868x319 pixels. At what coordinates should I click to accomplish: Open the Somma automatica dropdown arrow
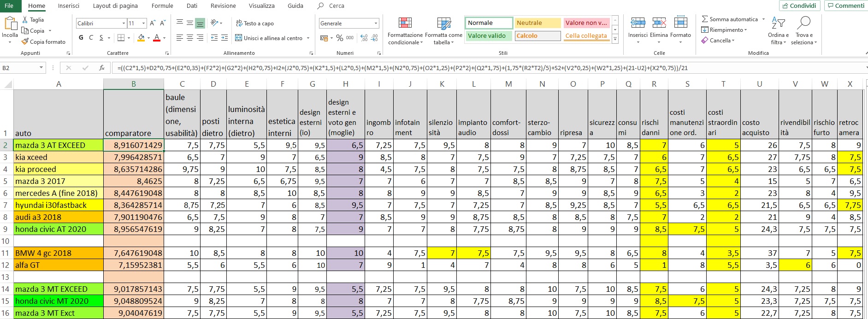click(763, 19)
